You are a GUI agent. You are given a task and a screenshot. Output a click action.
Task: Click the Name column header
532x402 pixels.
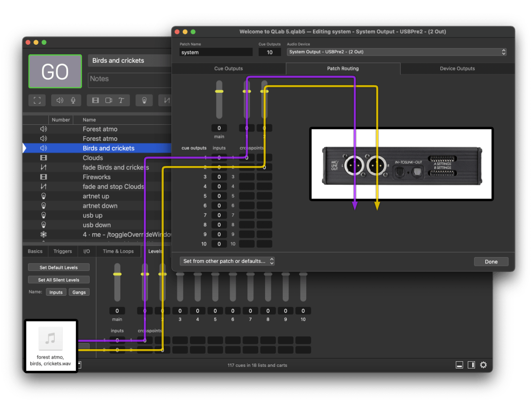89,120
